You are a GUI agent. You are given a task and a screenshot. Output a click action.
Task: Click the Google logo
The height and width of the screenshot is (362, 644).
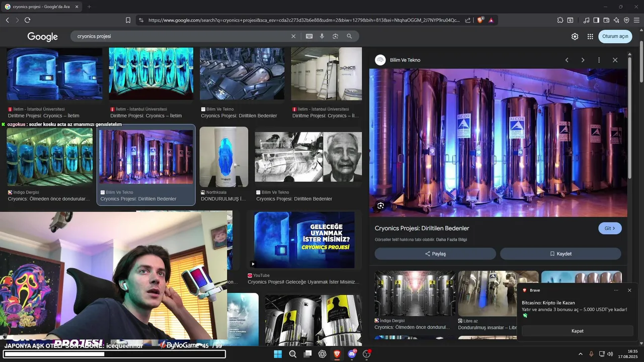(42, 37)
